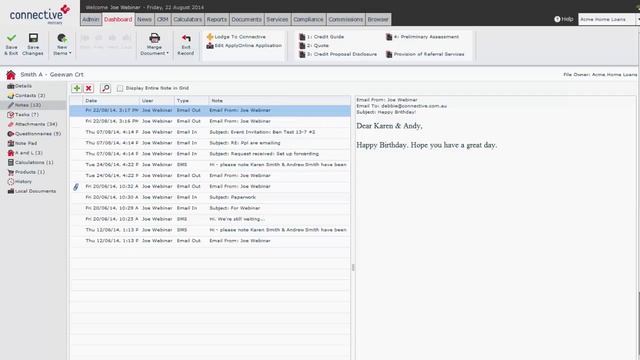
Task: Open 4: Preliminary Assessment document
Action: tap(422, 37)
